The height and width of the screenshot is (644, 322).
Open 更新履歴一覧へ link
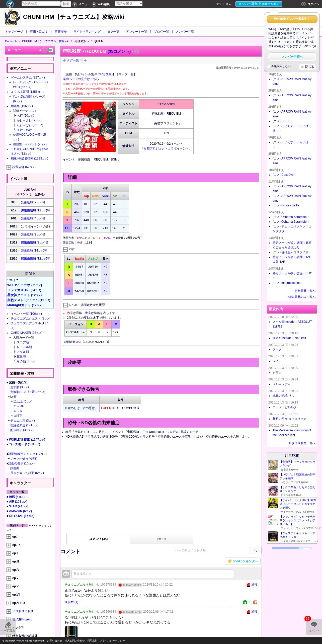305,291
